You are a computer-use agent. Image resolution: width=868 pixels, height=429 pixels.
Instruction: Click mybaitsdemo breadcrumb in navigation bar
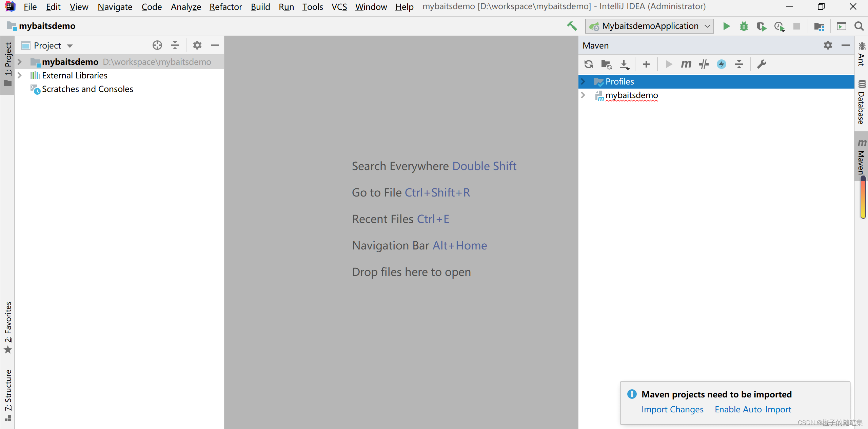tap(41, 26)
